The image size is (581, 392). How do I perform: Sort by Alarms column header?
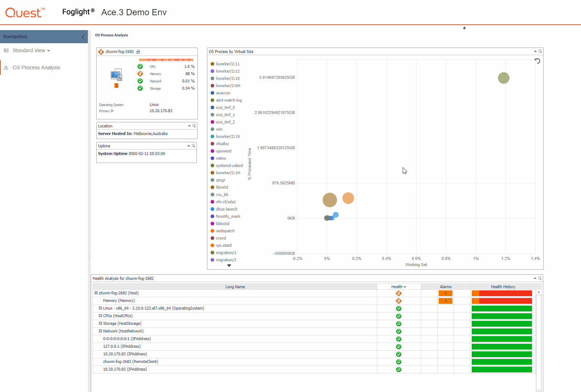click(x=446, y=287)
